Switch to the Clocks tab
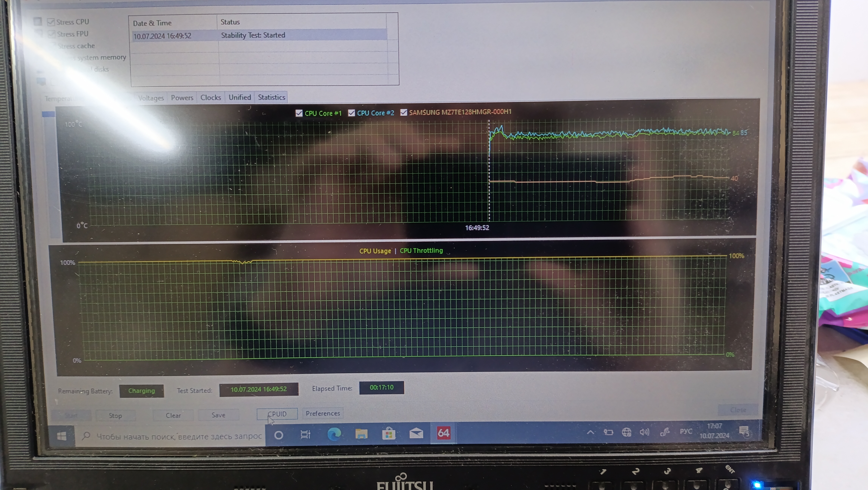The height and width of the screenshot is (490, 868). [x=211, y=98]
